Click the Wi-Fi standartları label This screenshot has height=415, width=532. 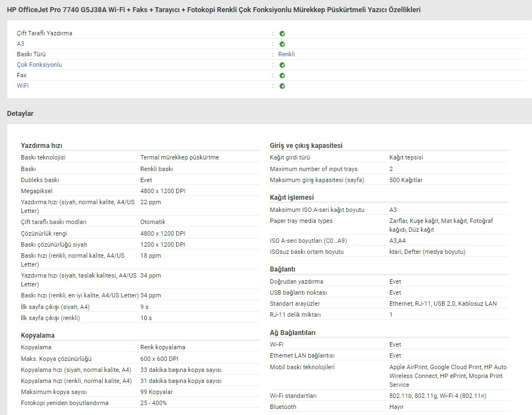click(x=293, y=396)
